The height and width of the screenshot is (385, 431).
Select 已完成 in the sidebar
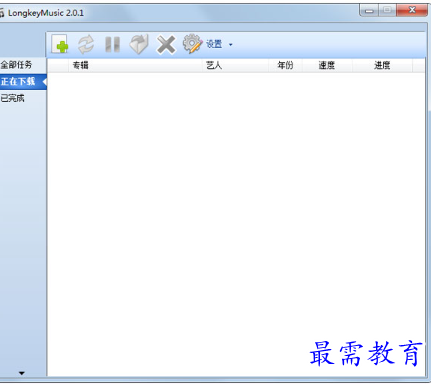(x=23, y=98)
